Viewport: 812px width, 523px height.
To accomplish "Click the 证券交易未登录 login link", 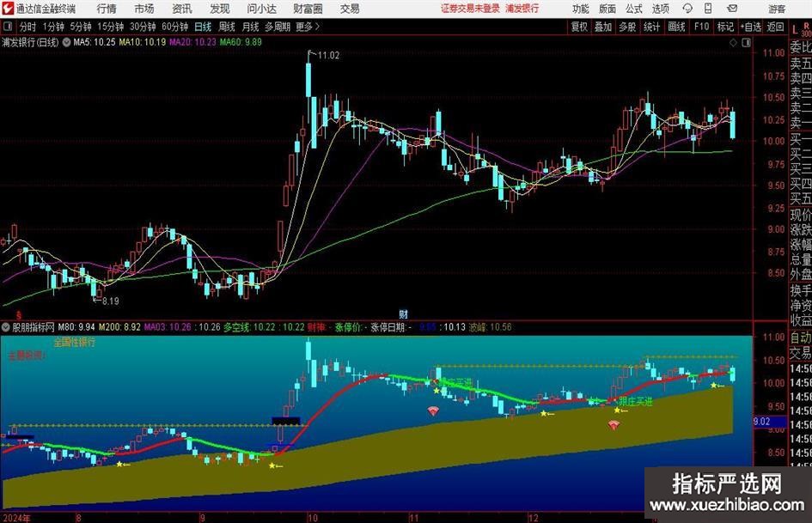I will tap(470, 9).
